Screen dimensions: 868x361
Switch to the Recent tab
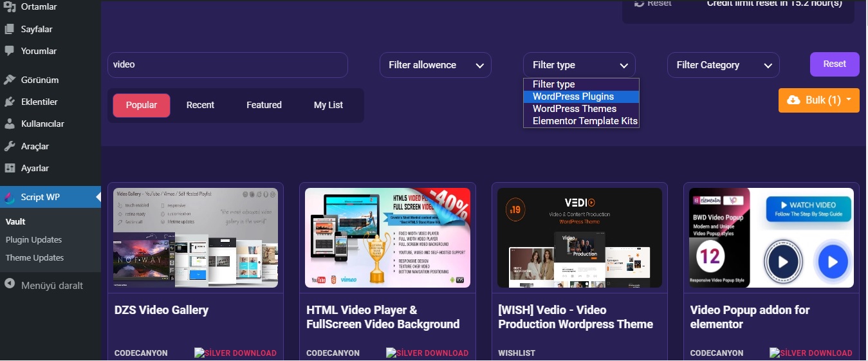click(x=200, y=105)
